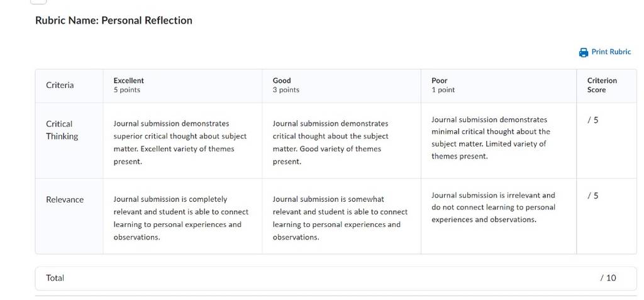Click the printer icon beside Print Rubric

point(583,52)
